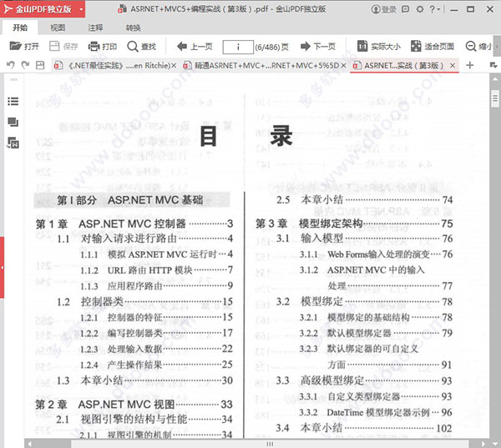The image size is (501, 448).
Task: Open the 注释 ribbon tab
Action: pyautogui.click(x=95, y=28)
